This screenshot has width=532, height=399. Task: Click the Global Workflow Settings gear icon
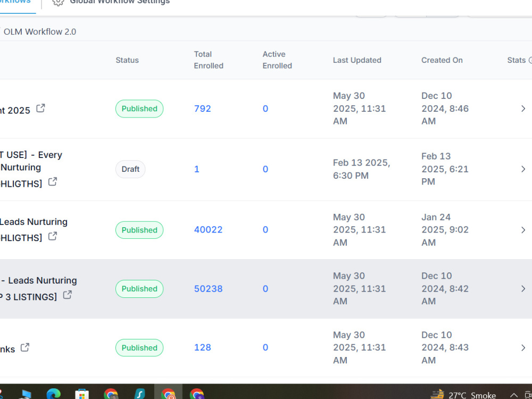(x=58, y=2)
